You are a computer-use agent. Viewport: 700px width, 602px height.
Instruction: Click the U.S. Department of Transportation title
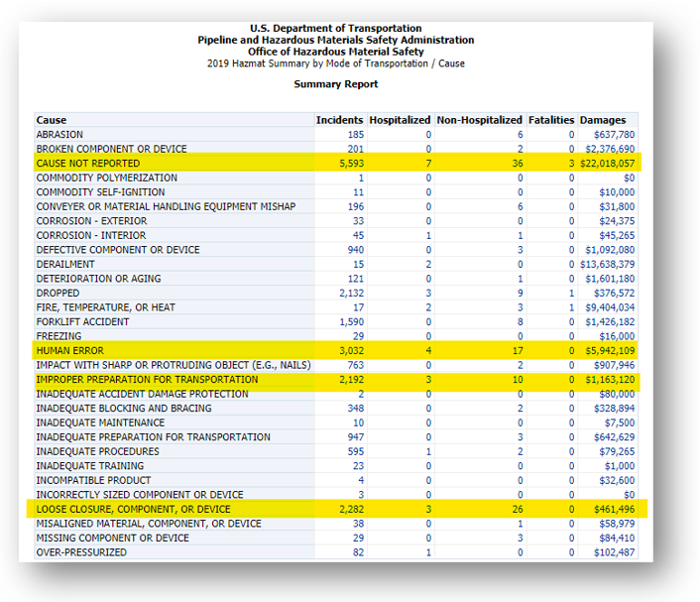pyautogui.click(x=335, y=29)
